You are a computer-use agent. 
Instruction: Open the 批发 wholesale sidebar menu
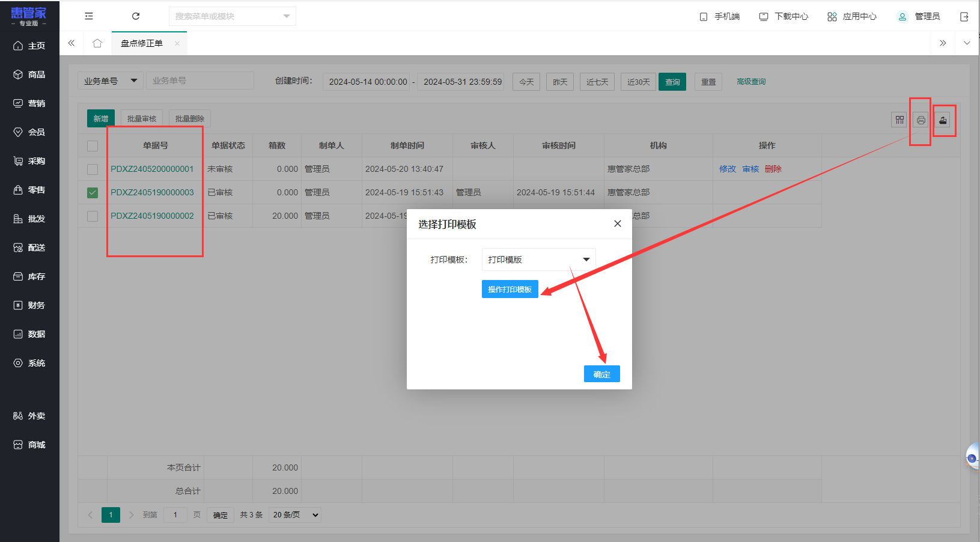29,219
